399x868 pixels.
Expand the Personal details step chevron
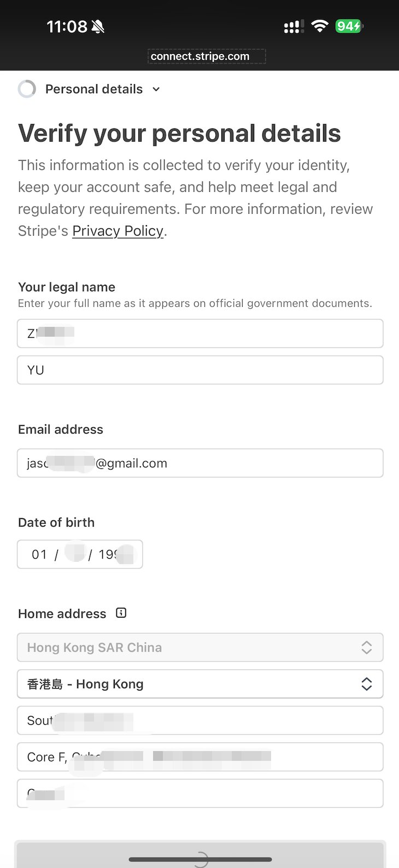pos(156,89)
